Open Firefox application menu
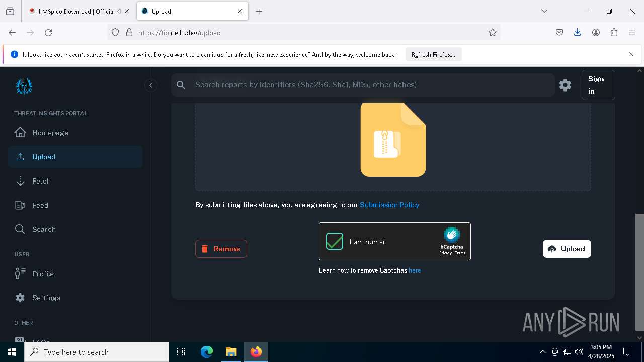 pyautogui.click(x=632, y=33)
